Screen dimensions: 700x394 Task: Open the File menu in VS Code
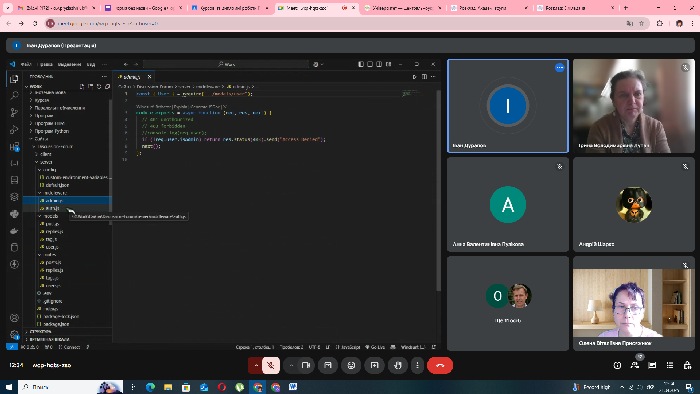(x=26, y=64)
